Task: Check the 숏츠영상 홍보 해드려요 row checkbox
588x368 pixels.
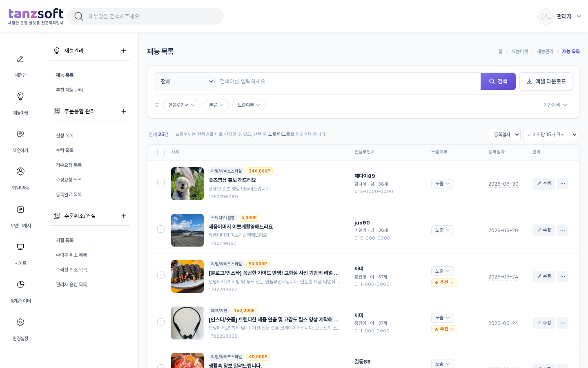Action: click(161, 182)
